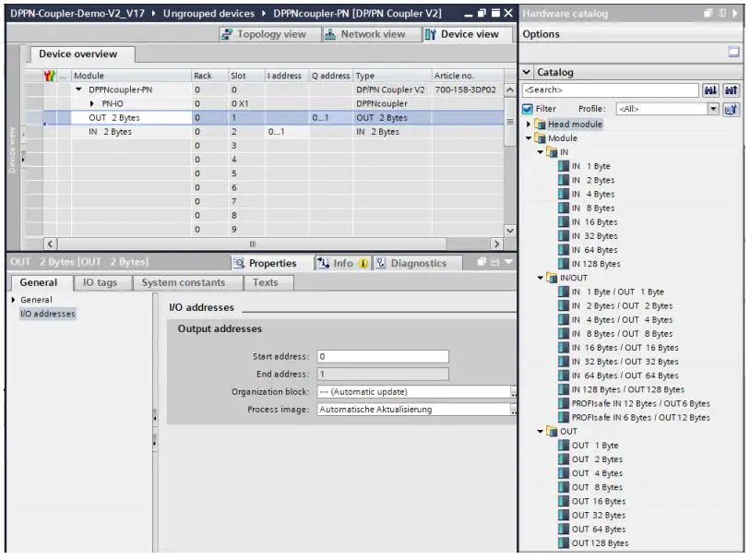Open the Profile dropdown in the catalog

click(711, 109)
